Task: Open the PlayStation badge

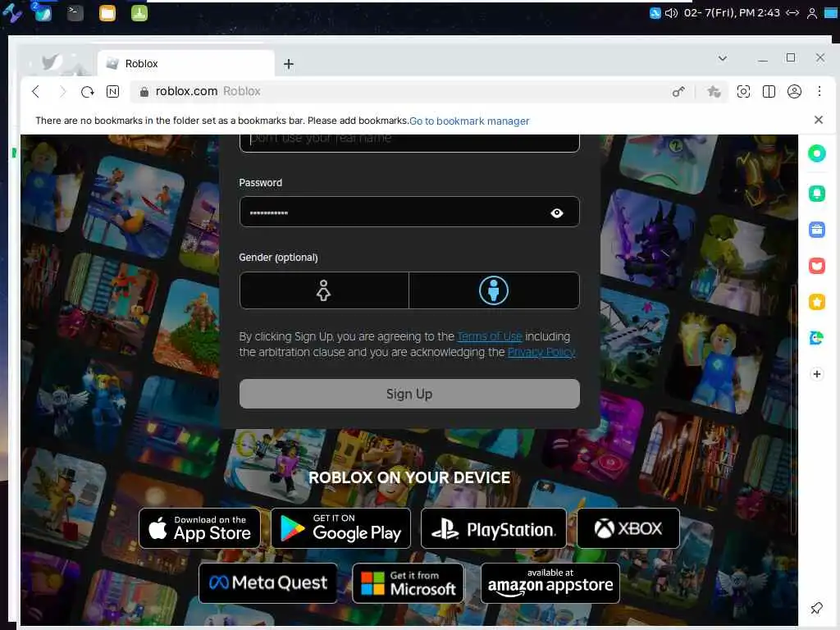Action: pyautogui.click(x=493, y=528)
